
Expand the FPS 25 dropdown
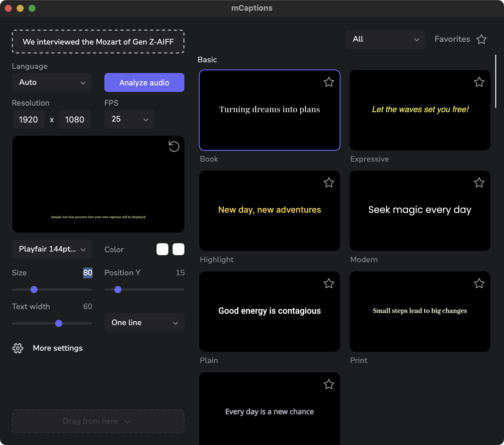point(129,119)
